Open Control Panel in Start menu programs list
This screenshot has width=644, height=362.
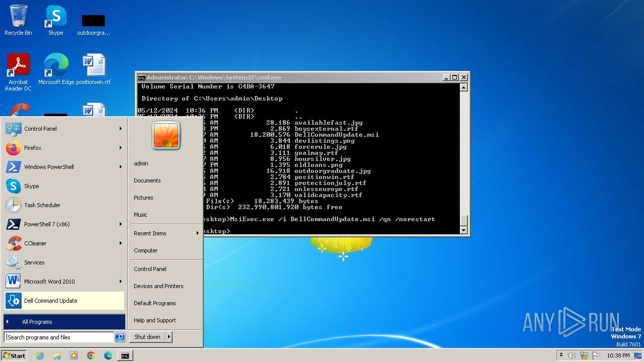[x=64, y=129]
